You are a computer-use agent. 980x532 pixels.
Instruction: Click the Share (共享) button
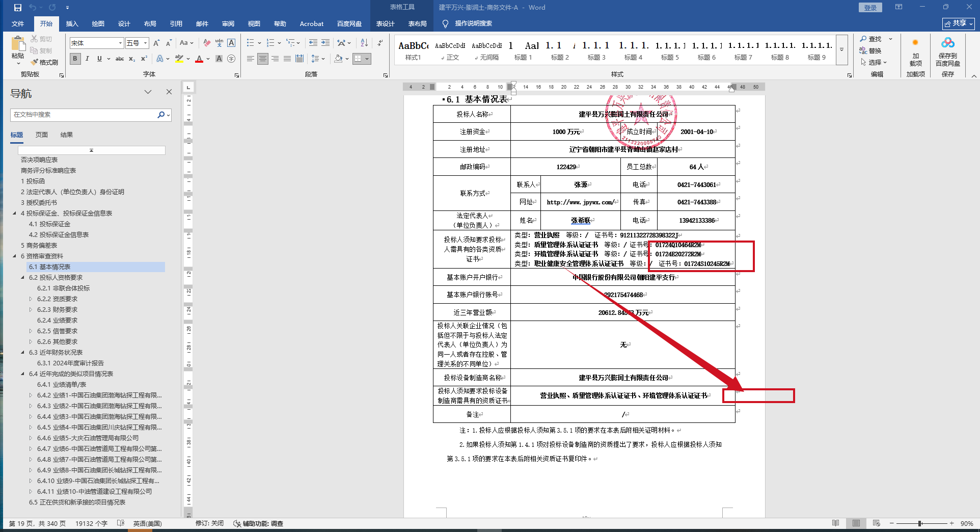[958, 23]
